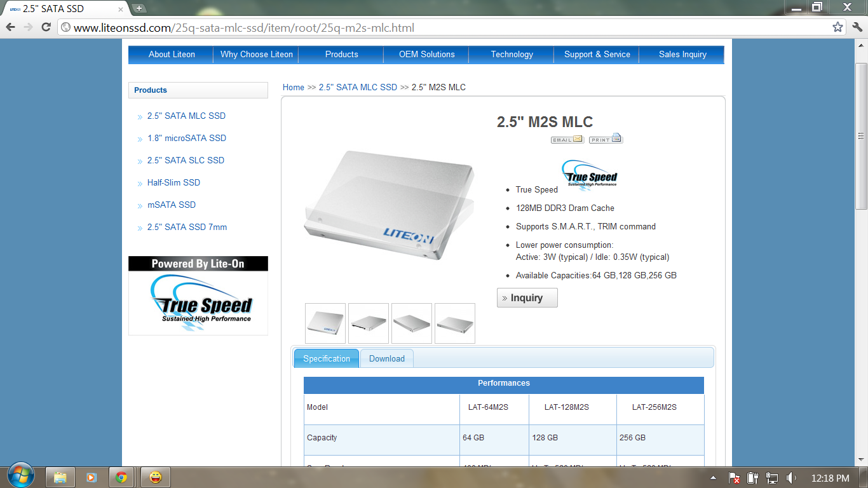Screen dimensions: 868x488
Task: Open the Products menu in the nav bar
Action: (342, 55)
